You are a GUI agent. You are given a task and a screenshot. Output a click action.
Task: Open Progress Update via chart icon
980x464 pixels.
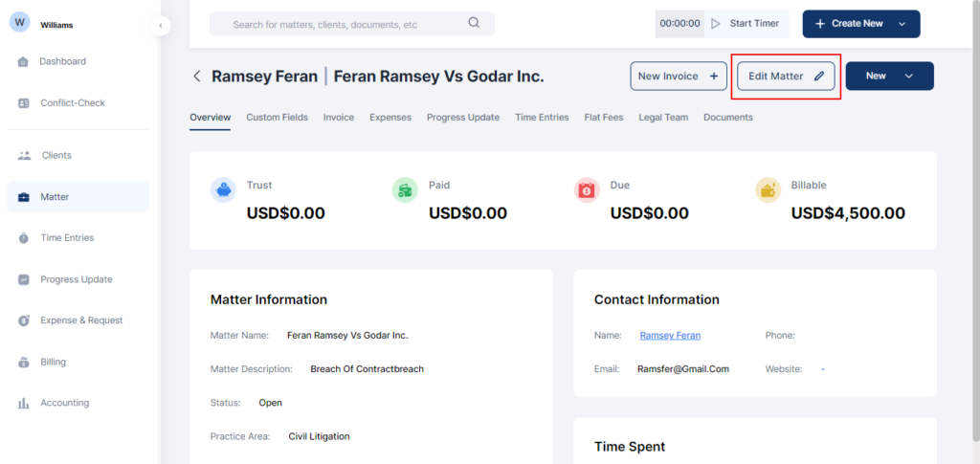(23, 280)
